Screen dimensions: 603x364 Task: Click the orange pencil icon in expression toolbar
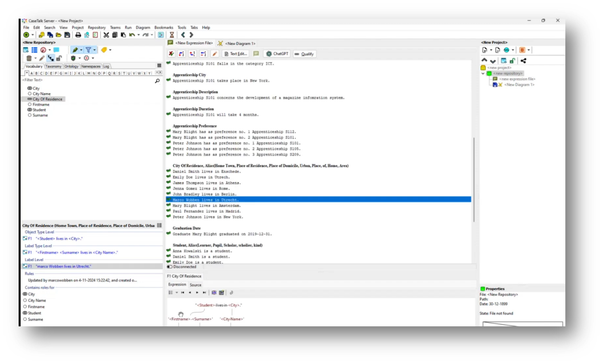tap(214, 54)
